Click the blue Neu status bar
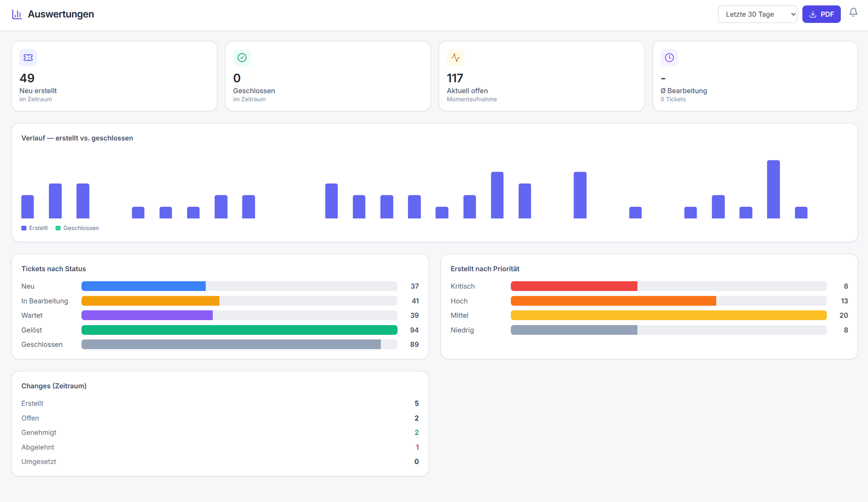 (x=143, y=286)
